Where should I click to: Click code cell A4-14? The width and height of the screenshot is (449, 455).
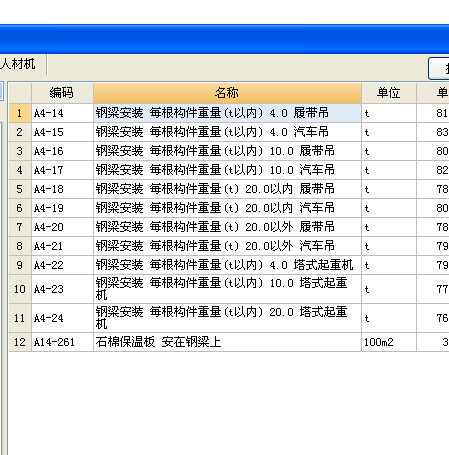tap(62, 113)
